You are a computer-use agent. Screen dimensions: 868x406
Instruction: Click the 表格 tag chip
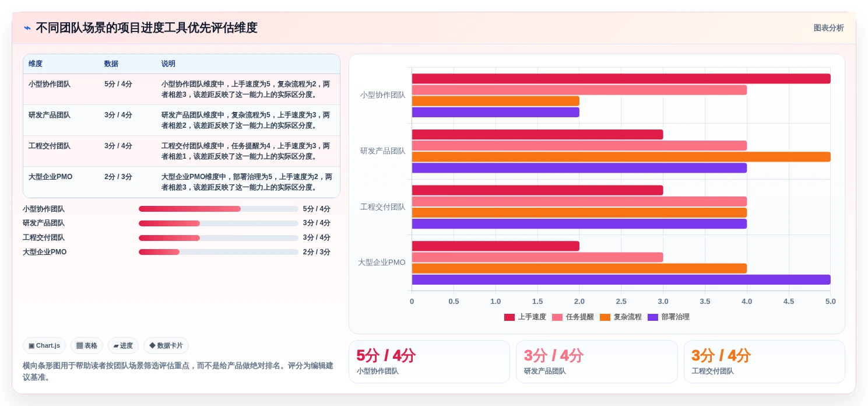tap(87, 346)
